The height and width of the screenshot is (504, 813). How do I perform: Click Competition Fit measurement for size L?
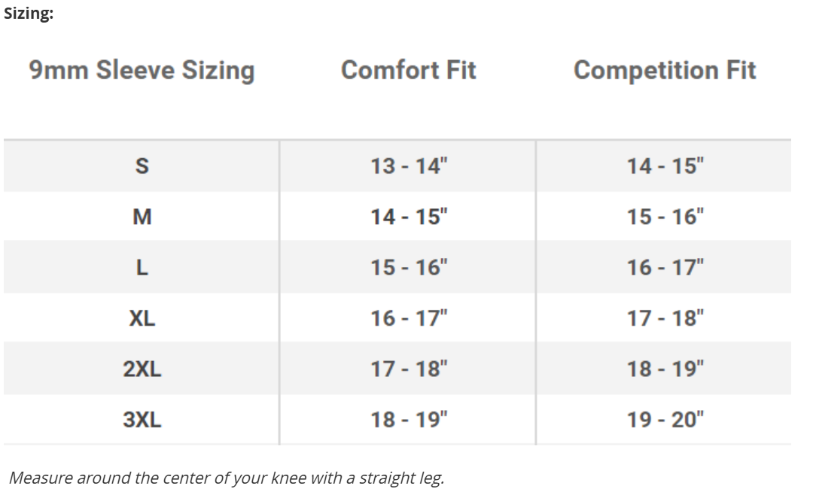664,268
